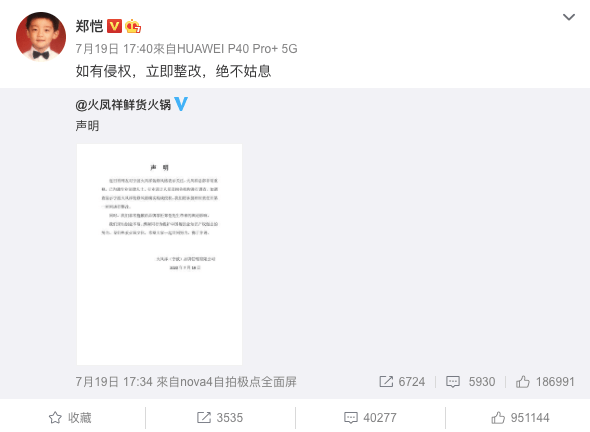Click the orange V verification badge

(x=114, y=26)
